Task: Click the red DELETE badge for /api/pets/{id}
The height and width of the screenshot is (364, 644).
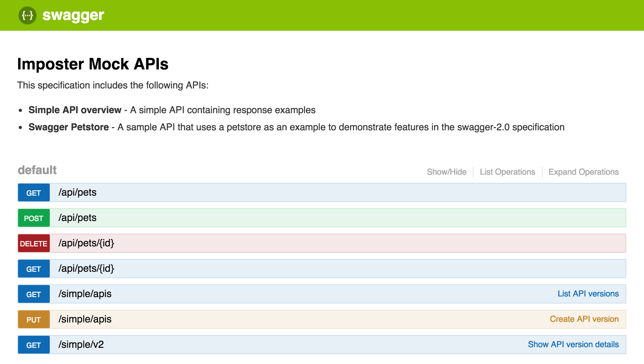Action: pyautogui.click(x=34, y=243)
